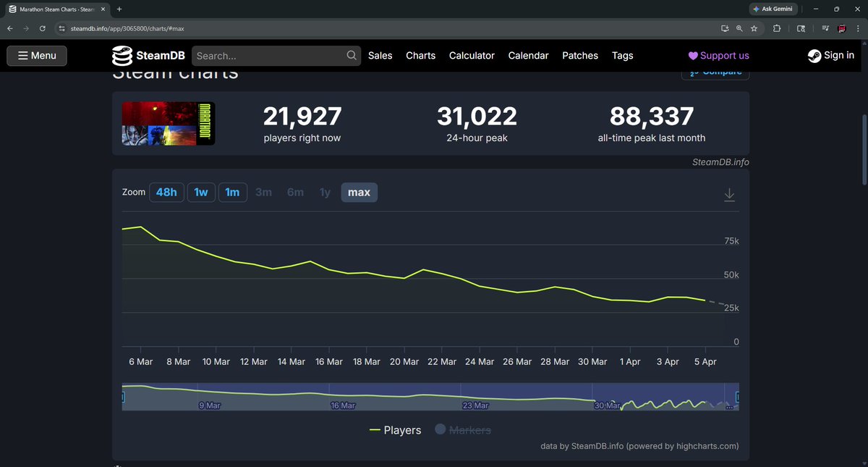Click the search magnifier icon

(352, 56)
